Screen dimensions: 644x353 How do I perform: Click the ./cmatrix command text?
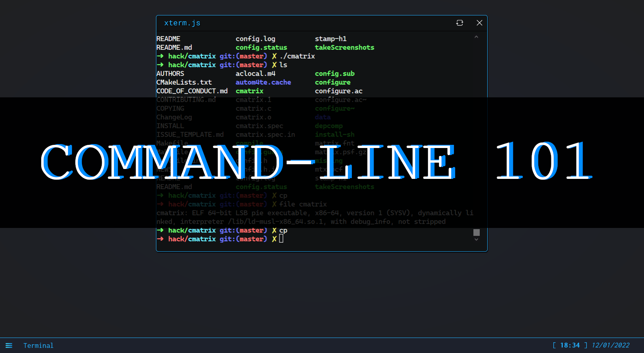click(297, 56)
